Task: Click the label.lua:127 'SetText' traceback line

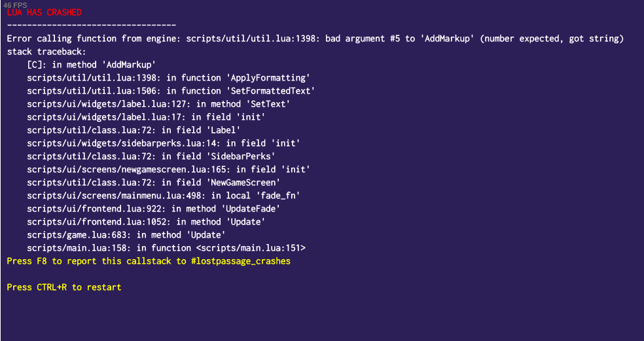Action: 158,104
